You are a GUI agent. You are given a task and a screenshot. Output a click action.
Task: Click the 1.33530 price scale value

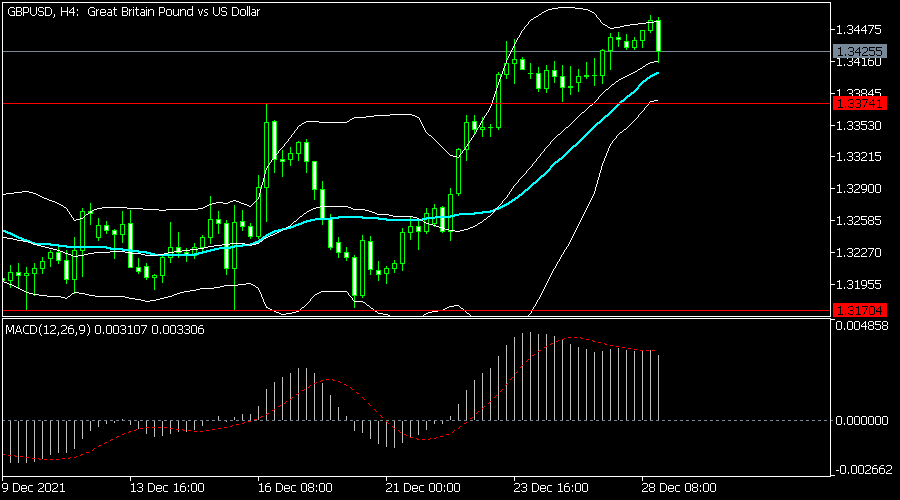859,126
